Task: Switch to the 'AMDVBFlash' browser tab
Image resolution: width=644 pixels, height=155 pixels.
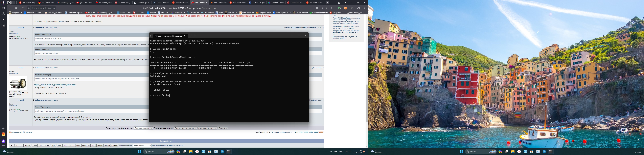Action: (123, 3)
